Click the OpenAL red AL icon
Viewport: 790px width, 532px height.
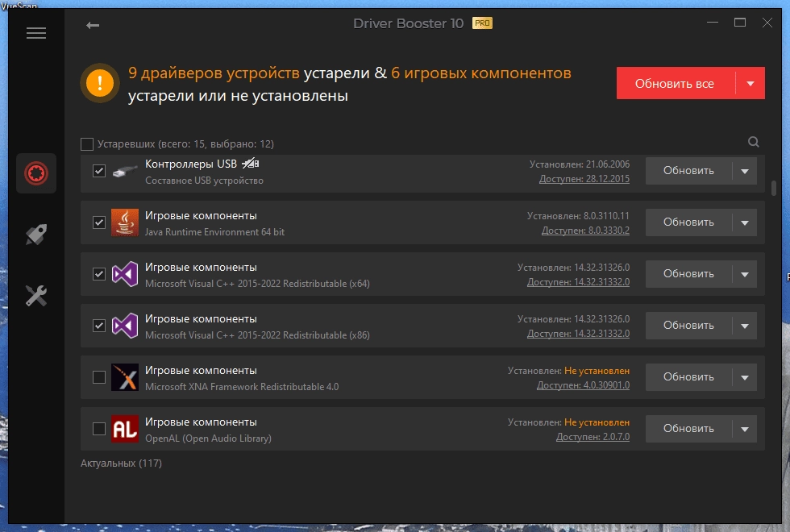click(x=124, y=429)
